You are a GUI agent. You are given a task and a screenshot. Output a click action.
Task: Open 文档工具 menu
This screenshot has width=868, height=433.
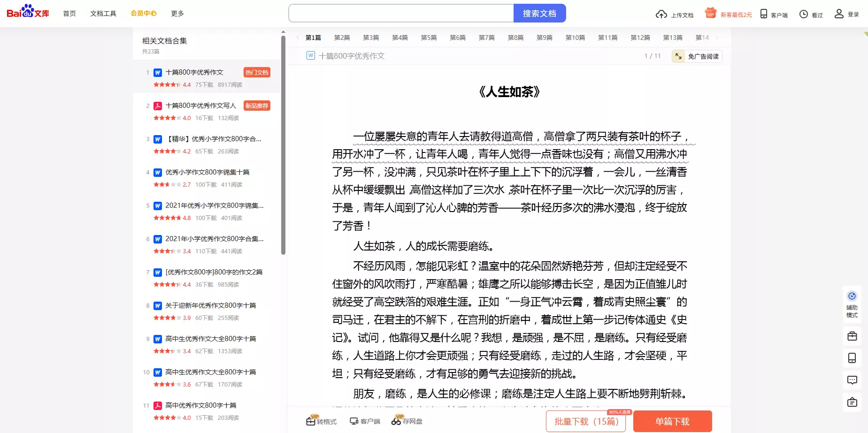coord(103,14)
